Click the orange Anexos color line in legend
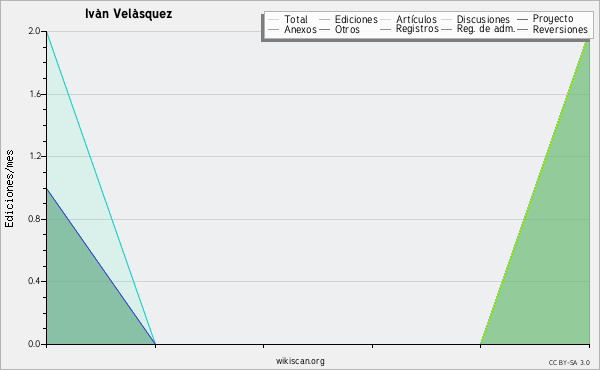The image size is (600, 370). tap(274, 30)
